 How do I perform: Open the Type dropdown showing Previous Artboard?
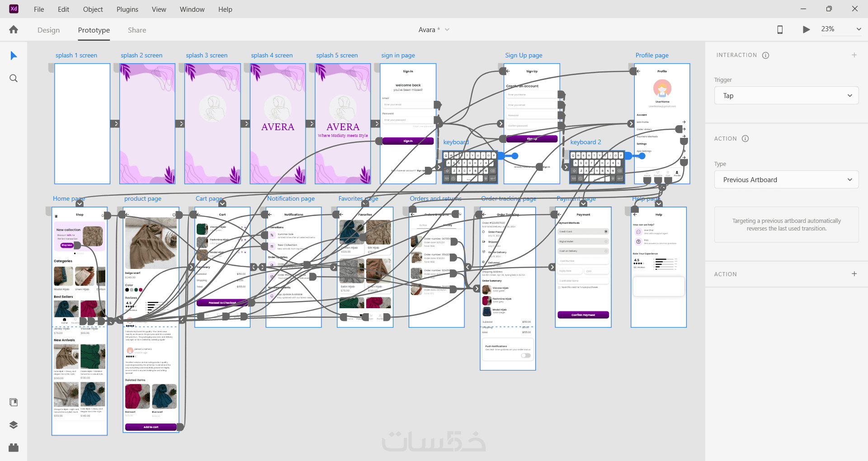pyautogui.click(x=786, y=180)
